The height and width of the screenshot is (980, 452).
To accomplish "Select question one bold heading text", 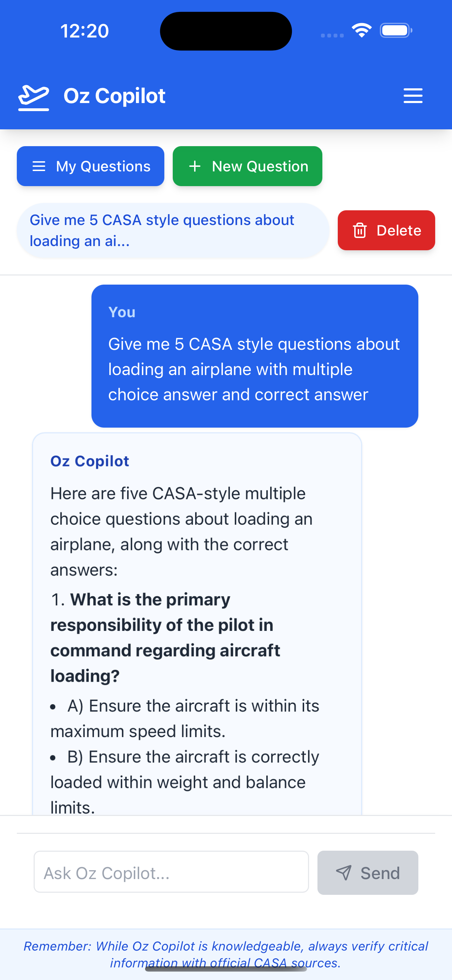I will [165, 638].
